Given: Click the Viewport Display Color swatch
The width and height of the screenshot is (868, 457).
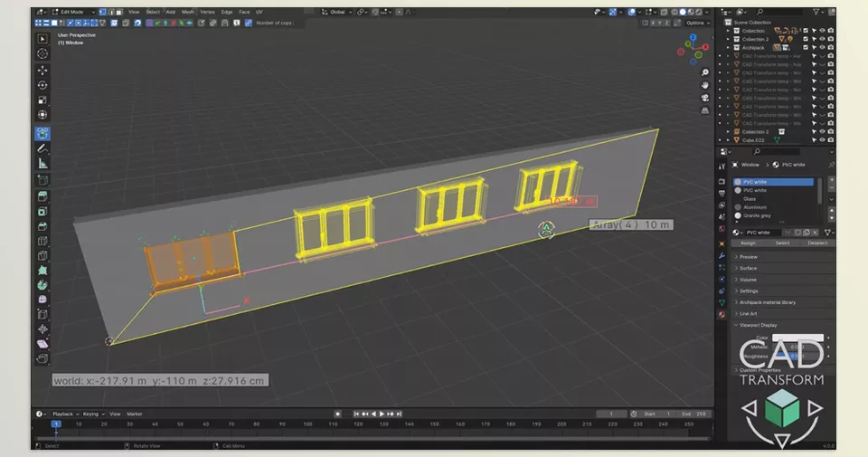Looking at the screenshot, I should click(797, 338).
